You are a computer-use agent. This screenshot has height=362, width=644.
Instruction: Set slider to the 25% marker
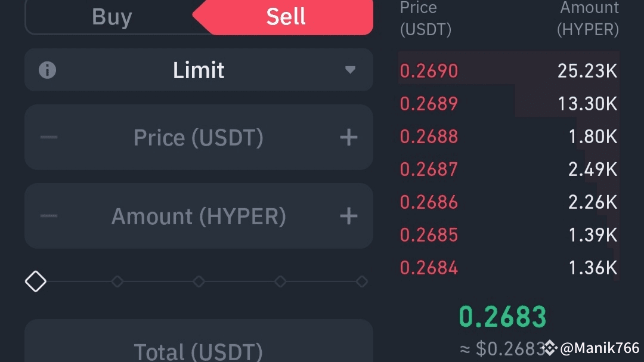pyautogui.click(x=117, y=281)
